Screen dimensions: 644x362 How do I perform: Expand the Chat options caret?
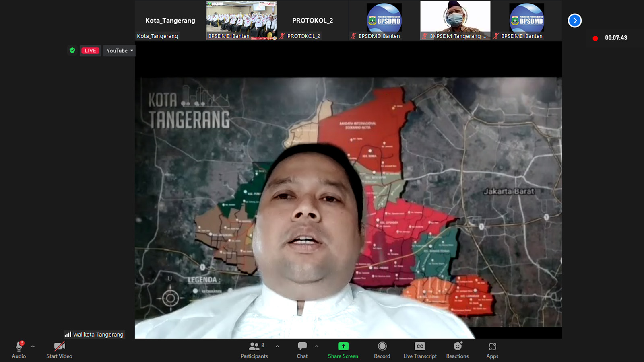coord(317,346)
